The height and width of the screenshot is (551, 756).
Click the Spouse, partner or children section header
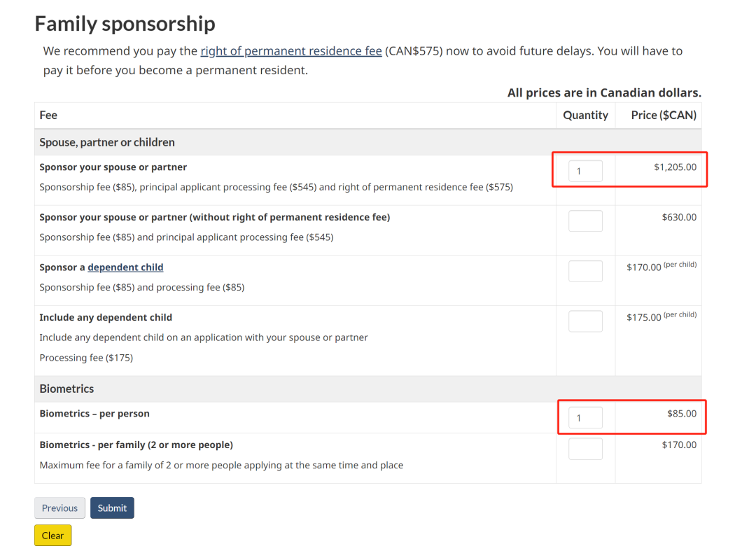[107, 142]
